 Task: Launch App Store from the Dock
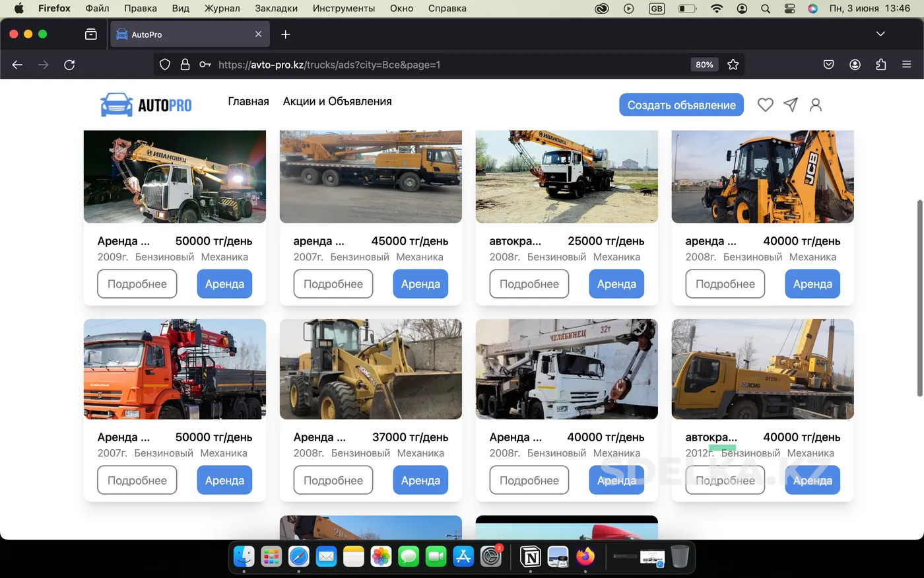(x=463, y=557)
